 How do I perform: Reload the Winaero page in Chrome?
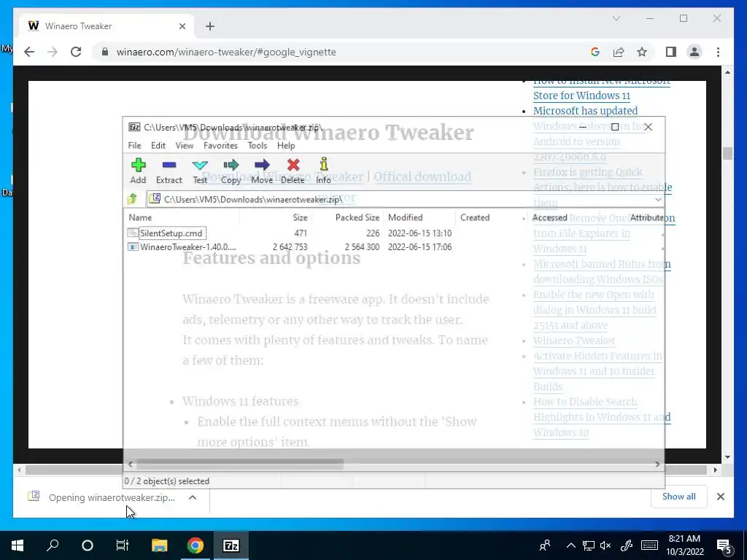click(76, 52)
